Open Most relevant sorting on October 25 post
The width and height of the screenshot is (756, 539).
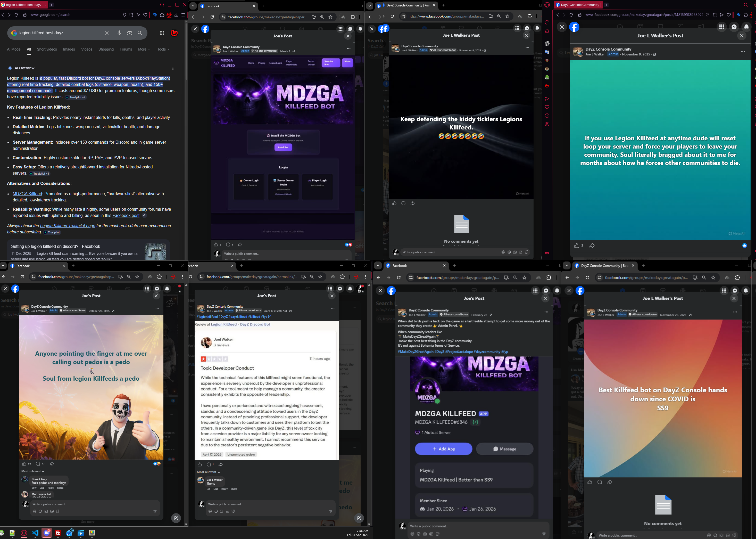[33, 471]
